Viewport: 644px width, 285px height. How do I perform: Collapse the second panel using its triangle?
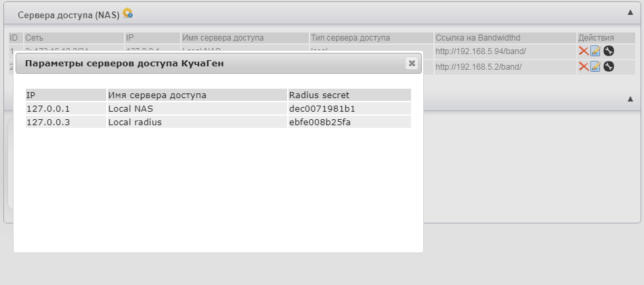click(x=630, y=99)
